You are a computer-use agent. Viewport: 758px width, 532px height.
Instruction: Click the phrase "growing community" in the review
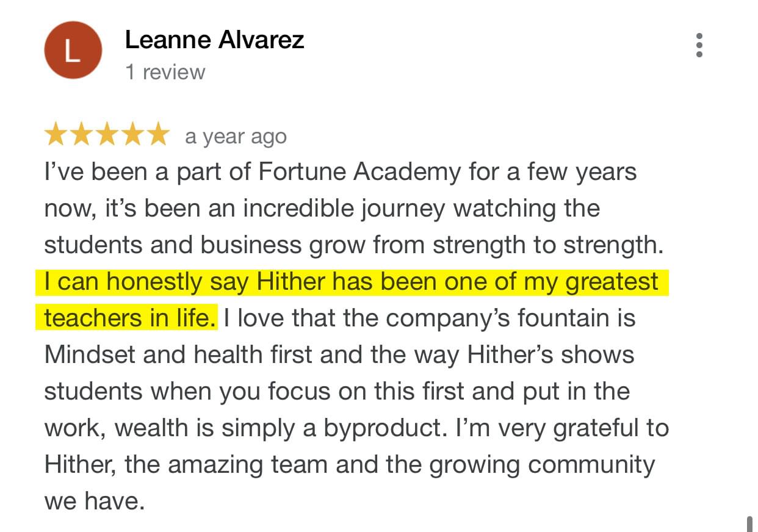point(542,465)
